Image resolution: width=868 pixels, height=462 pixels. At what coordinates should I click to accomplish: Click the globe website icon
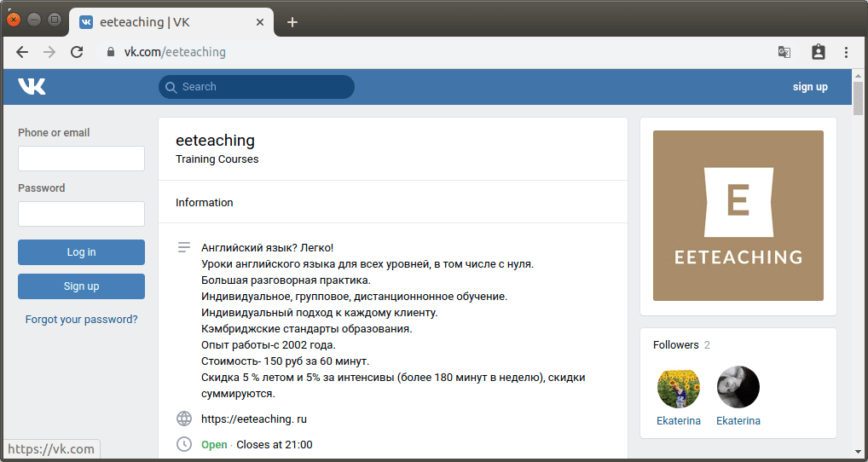(x=184, y=419)
